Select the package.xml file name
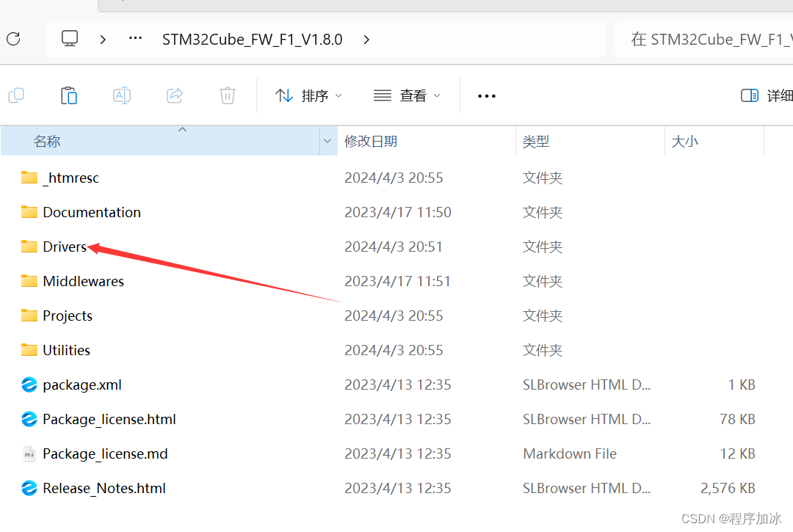The height and width of the screenshot is (532, 793). [x=82, y=385]
